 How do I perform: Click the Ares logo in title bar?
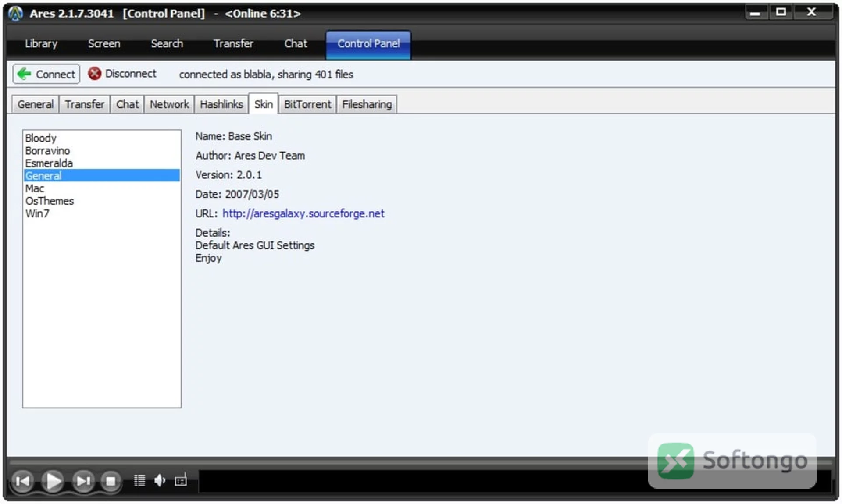click(x=16, y=13)
